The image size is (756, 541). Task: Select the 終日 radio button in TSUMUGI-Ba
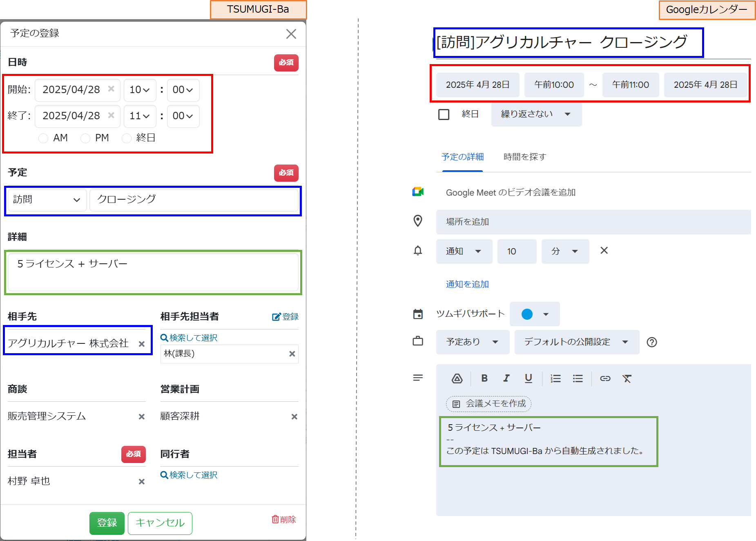127,138
